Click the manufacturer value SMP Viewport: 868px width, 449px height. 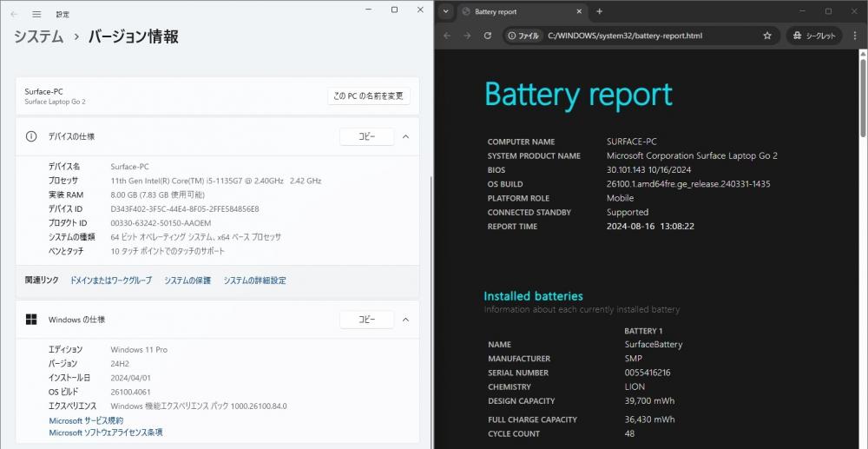tap(634, 359)
